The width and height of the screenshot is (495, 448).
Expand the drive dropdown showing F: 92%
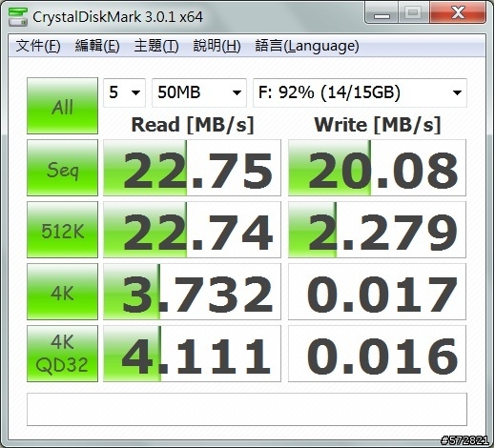tap(360, 92)
